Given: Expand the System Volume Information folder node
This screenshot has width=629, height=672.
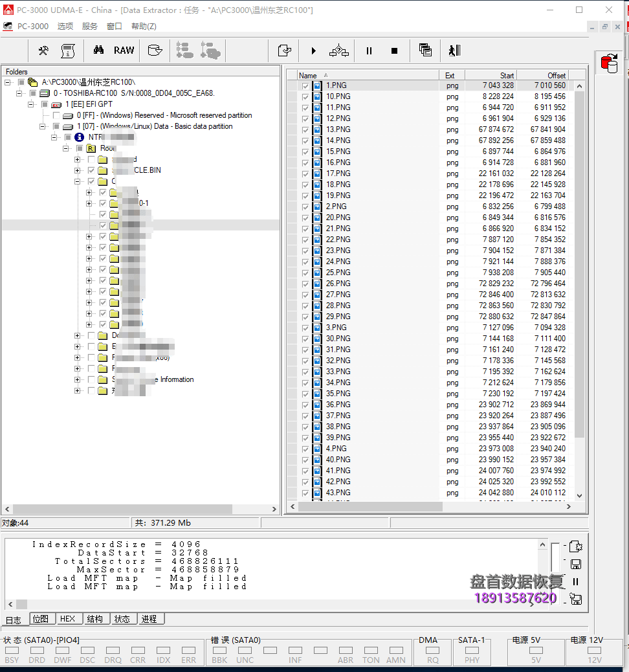Looking at the screenshot, I should (x=77, y=379).
